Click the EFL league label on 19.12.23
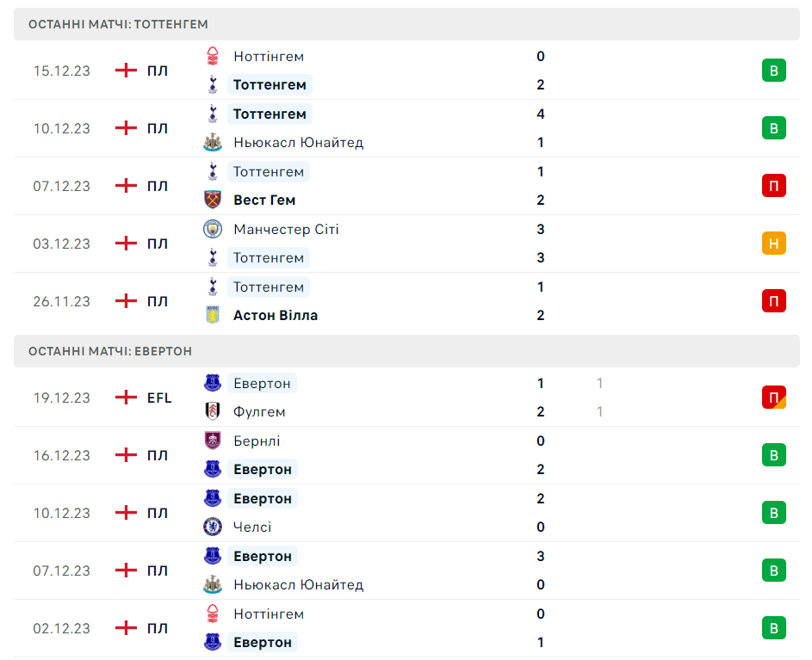The image size is (812, 660). pos(159,398)
